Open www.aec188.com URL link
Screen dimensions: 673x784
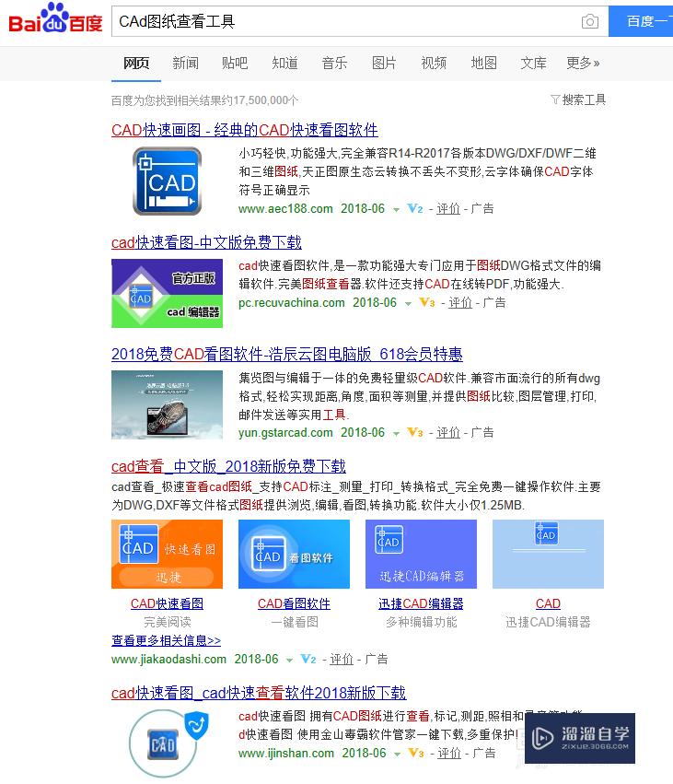[x=285, y=208]
